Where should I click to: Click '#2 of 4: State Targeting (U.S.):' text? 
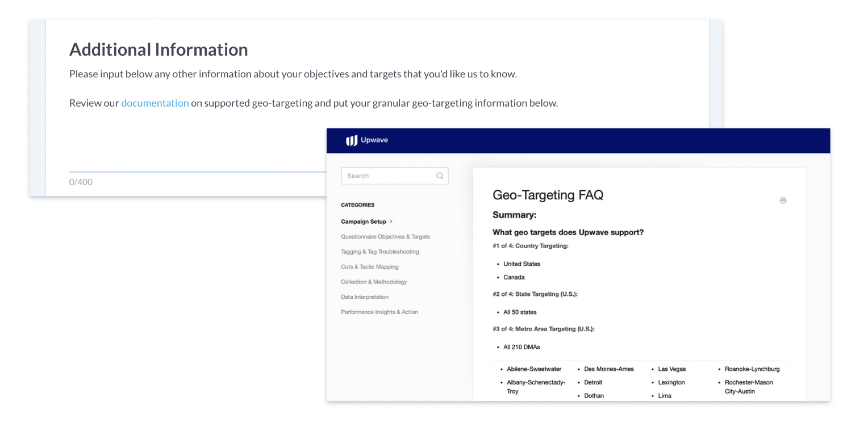click(535, 294)
